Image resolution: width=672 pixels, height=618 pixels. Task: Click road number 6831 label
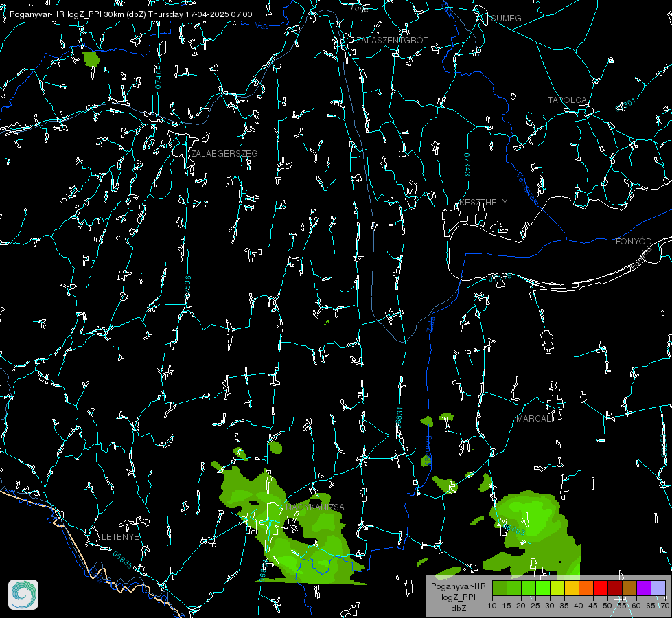coord(399,416)
